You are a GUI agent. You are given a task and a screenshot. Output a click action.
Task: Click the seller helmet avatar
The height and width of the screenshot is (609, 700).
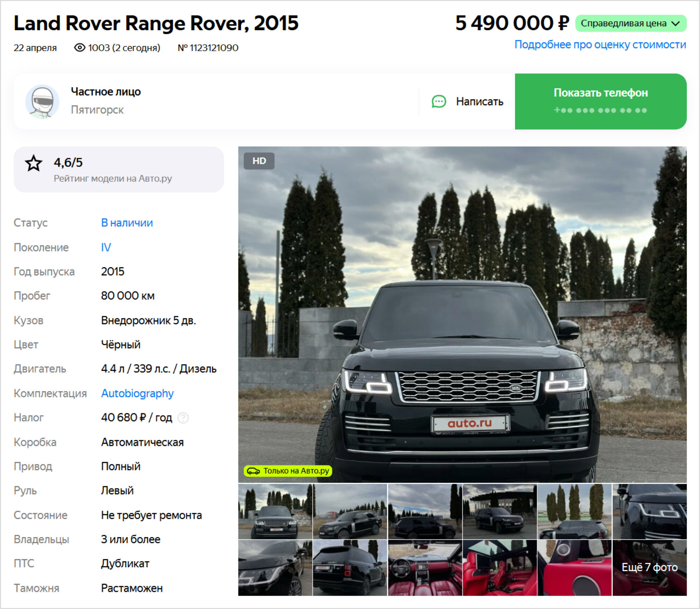pos(42,102)
